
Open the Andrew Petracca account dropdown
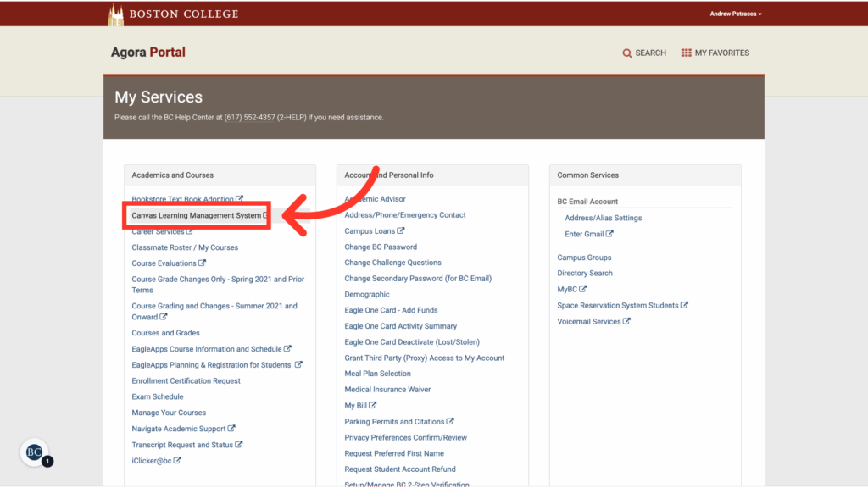(x=734, y=14)
